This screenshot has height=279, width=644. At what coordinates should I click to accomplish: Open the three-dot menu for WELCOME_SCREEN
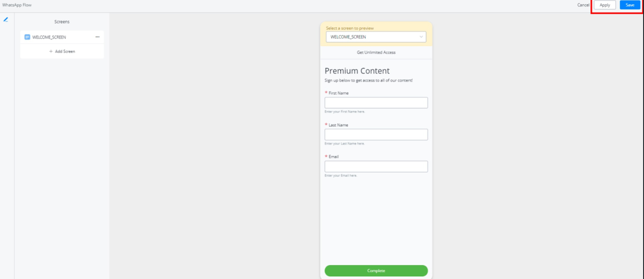97,37
